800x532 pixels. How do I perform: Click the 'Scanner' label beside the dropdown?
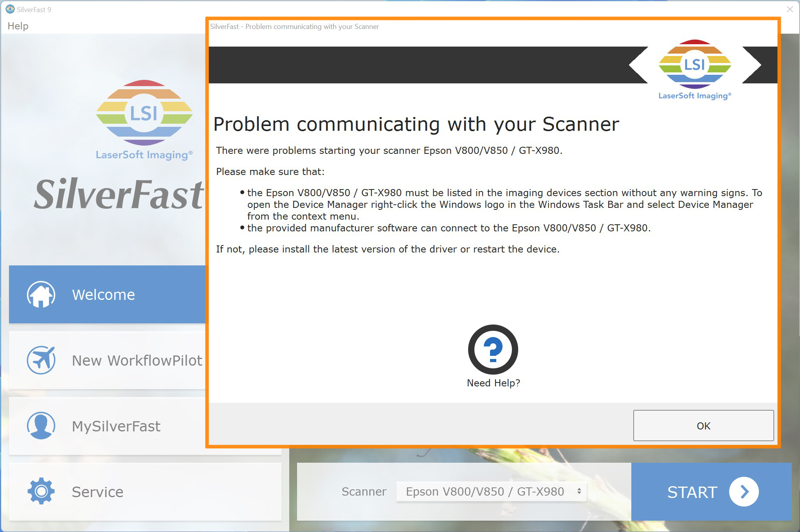(364, 492)
